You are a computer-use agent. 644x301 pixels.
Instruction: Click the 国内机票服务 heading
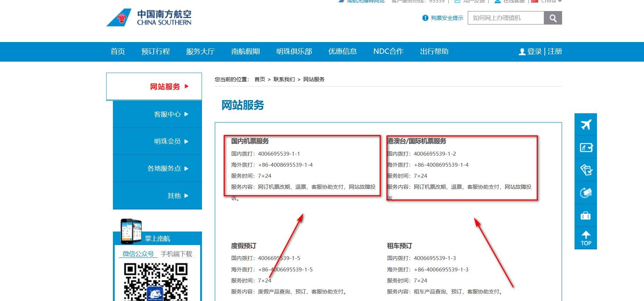click(x=250, y=141)
